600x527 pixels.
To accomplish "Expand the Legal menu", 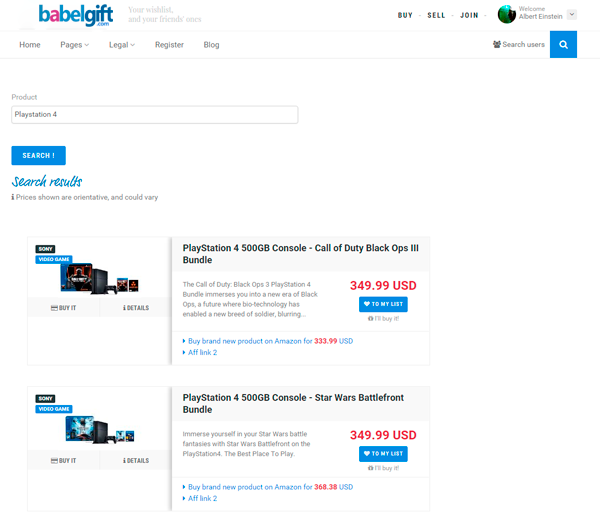I will (122, 45).
